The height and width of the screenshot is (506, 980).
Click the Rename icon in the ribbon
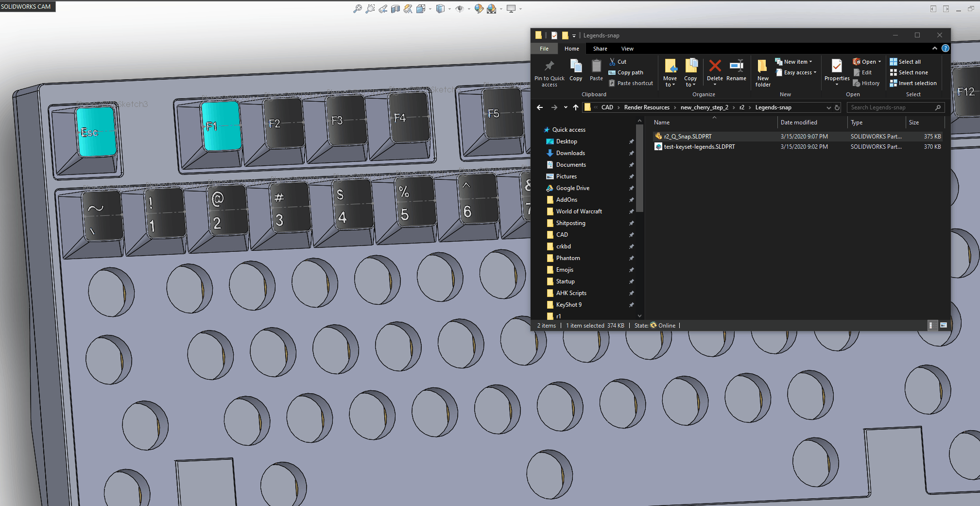736,71
